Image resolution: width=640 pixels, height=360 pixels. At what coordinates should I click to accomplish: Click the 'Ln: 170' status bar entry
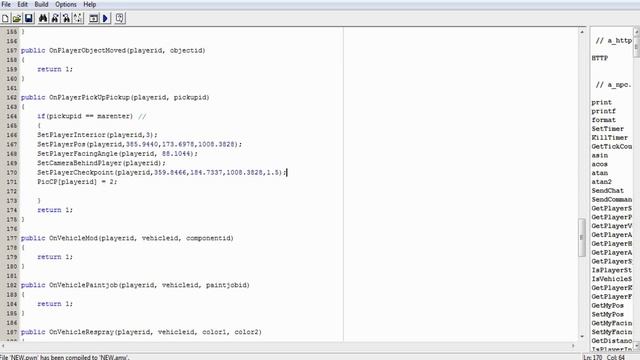click(593, 357)
